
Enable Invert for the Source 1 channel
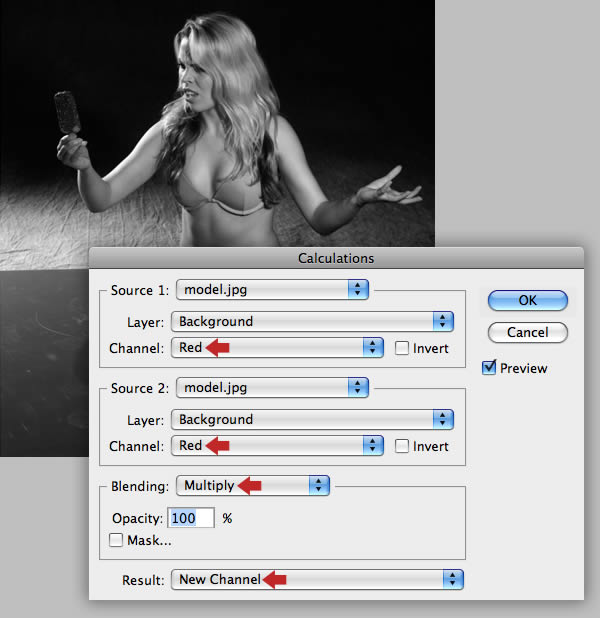[402, 348]
